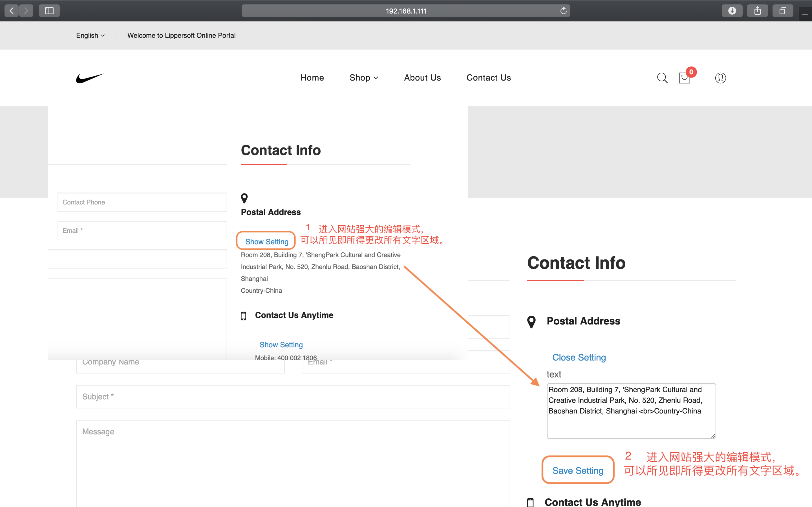
Task: Open the shopping cart icon
Action: point(684,78)
